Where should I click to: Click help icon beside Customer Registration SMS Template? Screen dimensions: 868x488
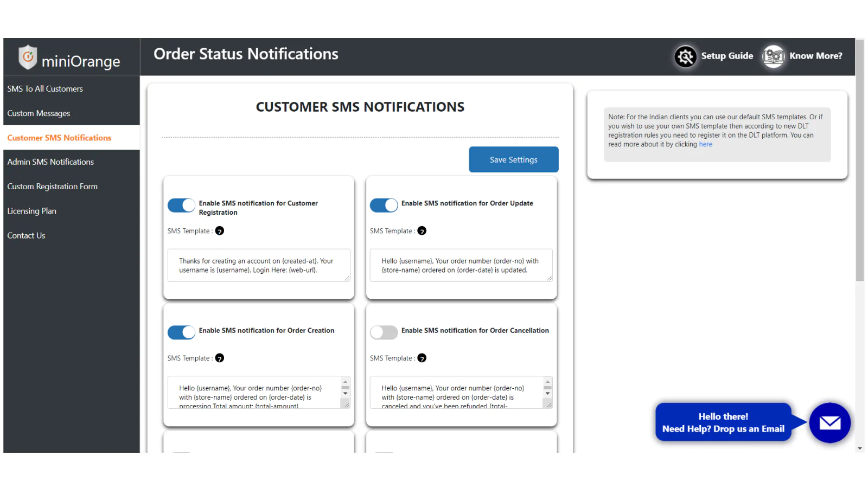(220, 231)
